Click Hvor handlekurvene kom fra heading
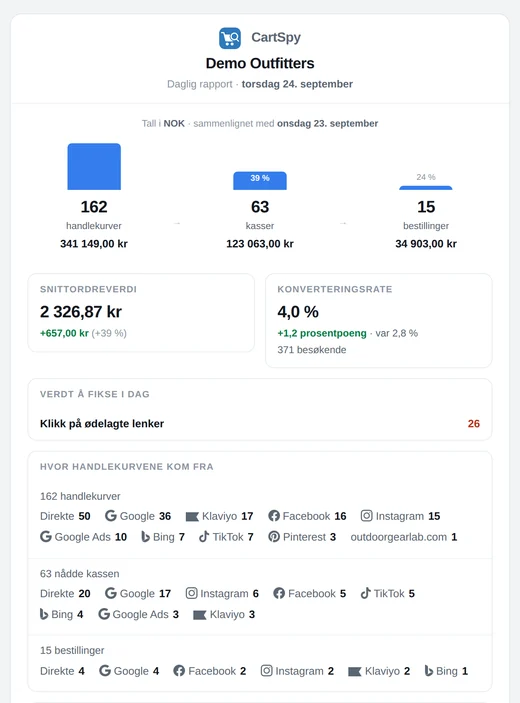 126,467
